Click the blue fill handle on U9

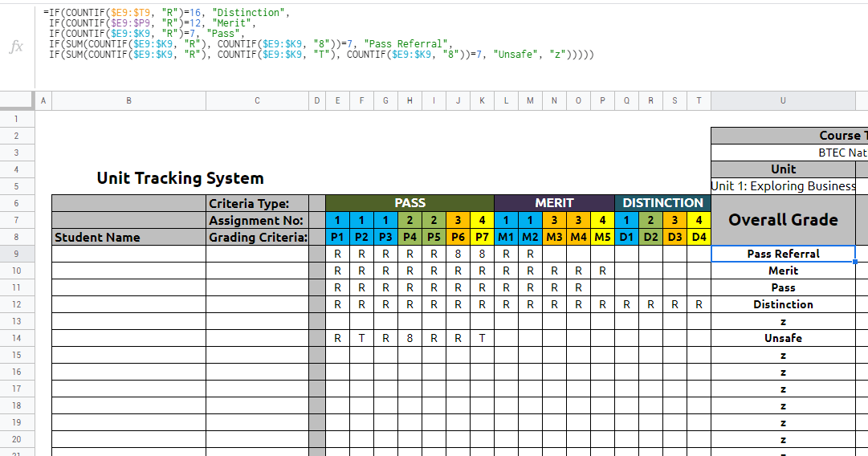click(855, 262)
